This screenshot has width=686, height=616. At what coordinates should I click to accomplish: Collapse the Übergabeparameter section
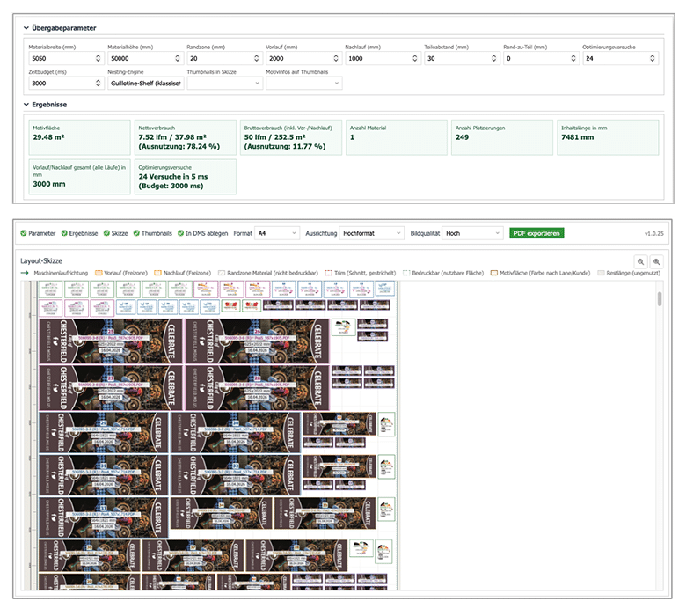click(26, 28)
